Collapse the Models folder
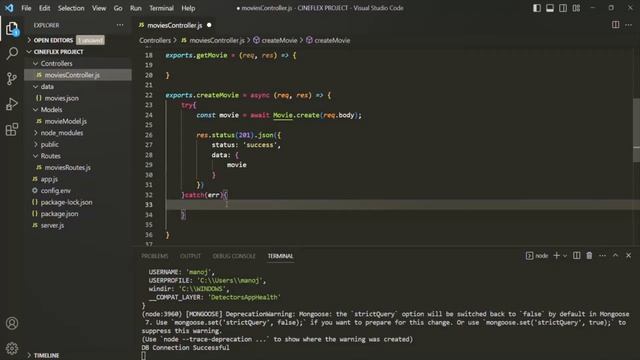Viewport: 640px width, 360px height. 51,110
